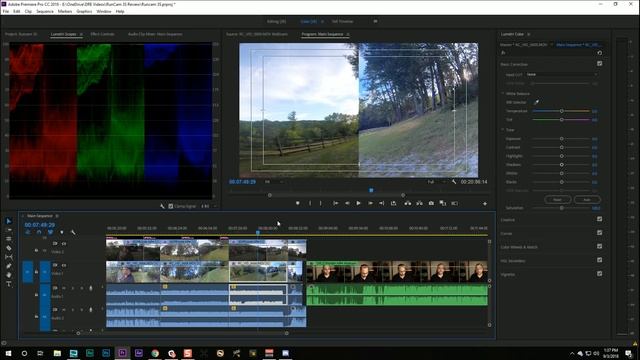Open Windows Start menu
The width and height of the screenshot is (640, 360).
[8, 353]
